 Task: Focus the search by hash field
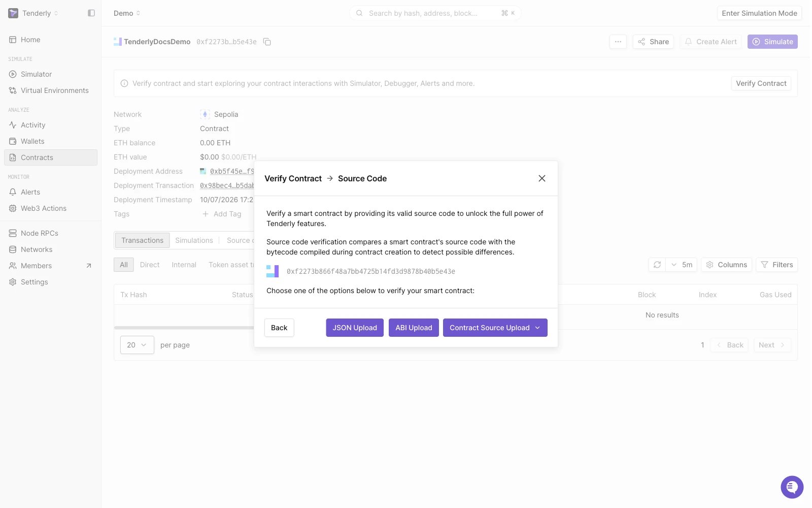(x=435, y=13)
